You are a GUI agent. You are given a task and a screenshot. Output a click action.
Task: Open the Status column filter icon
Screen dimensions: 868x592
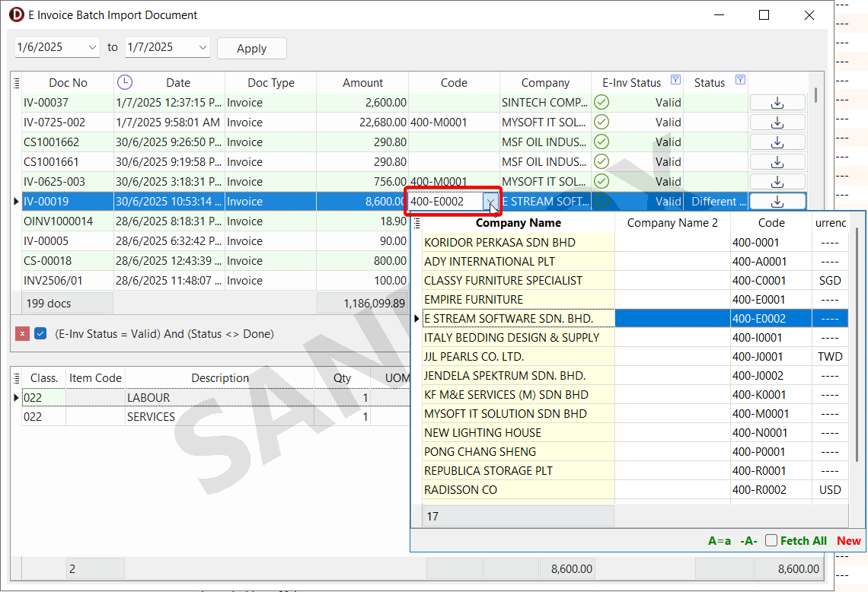point(740,81)
